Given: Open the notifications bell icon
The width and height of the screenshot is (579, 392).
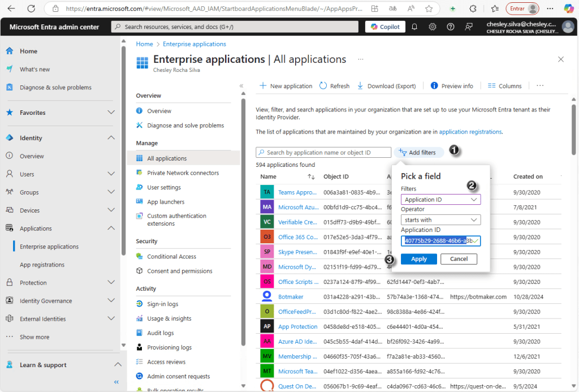Looking at the screenshot, I should [x=414, y=27].
